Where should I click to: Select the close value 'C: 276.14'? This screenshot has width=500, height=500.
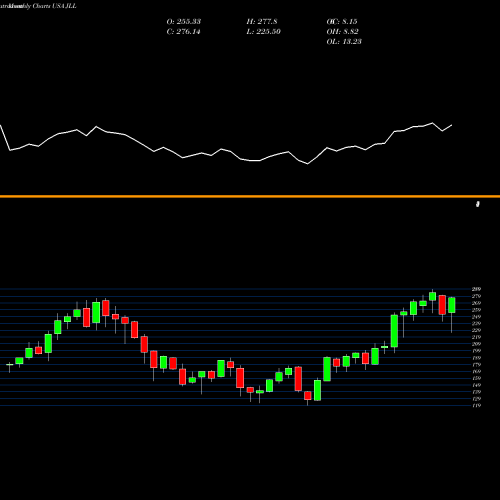pos(183,31)
